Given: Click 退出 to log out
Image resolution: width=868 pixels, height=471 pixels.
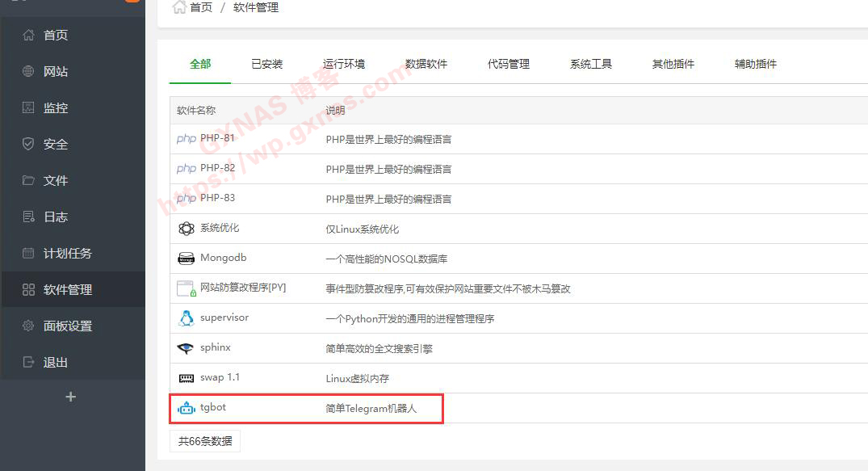Looking at the screenshot, I should click(56, 363).
